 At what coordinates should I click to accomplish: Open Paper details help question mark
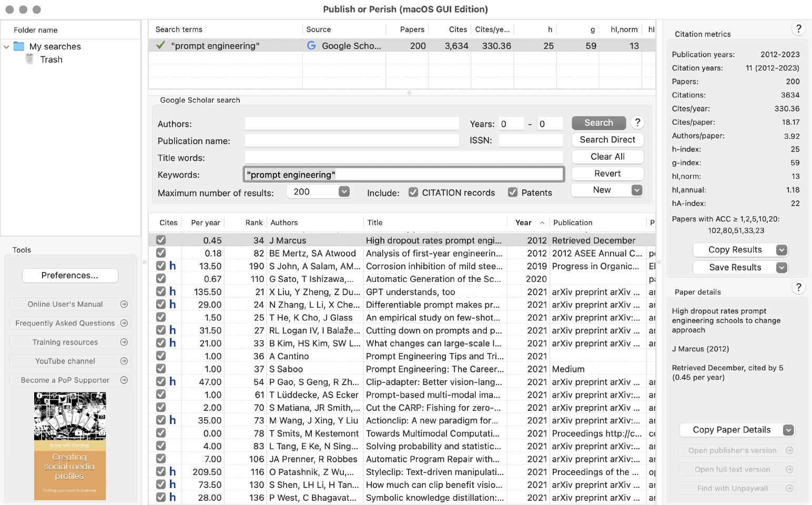798,287
